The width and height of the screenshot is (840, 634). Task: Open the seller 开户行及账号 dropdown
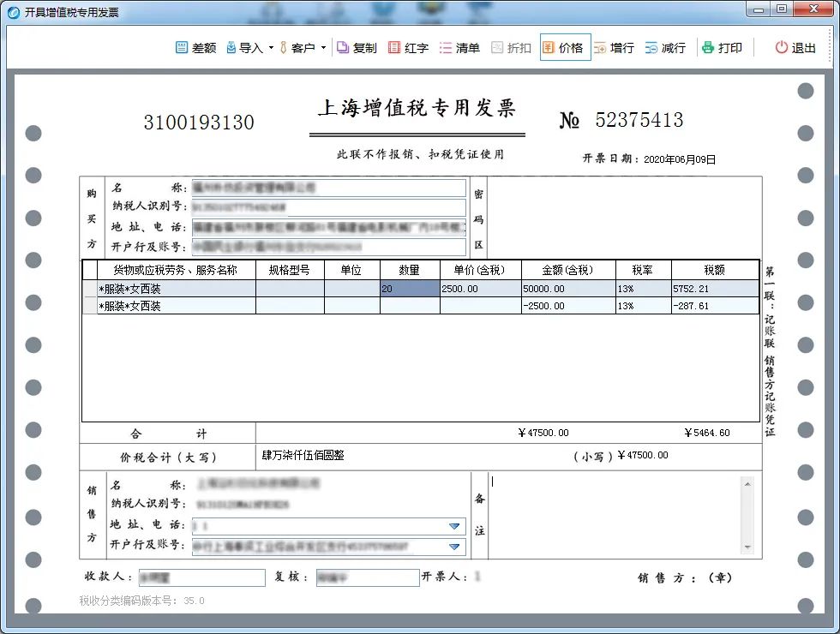pyautogui.click(x=454, y=547)
